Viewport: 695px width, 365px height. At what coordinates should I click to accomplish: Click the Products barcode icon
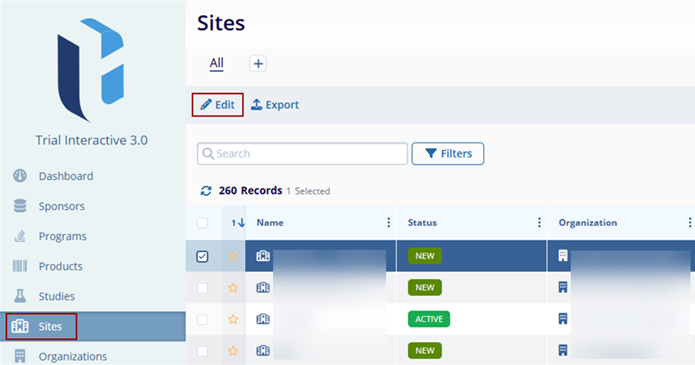(20, 266)
